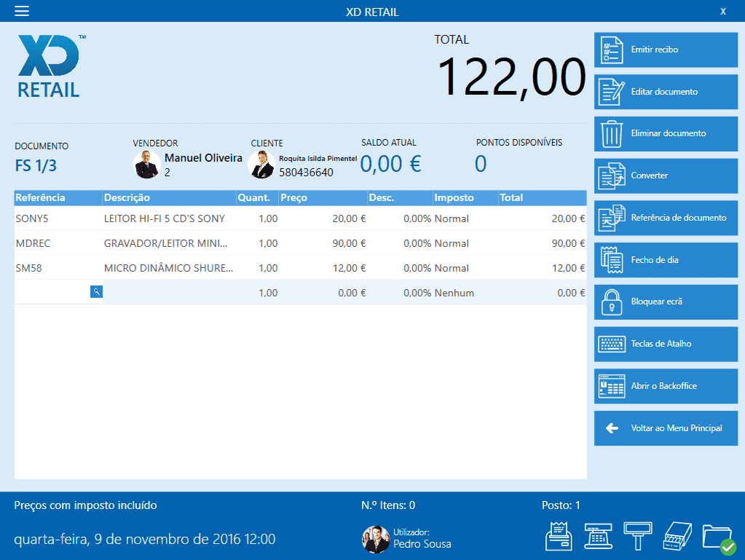Click the trash icon for Eliminar documento
The width and height of the screenshot is (745, 560).
(611, 134)
